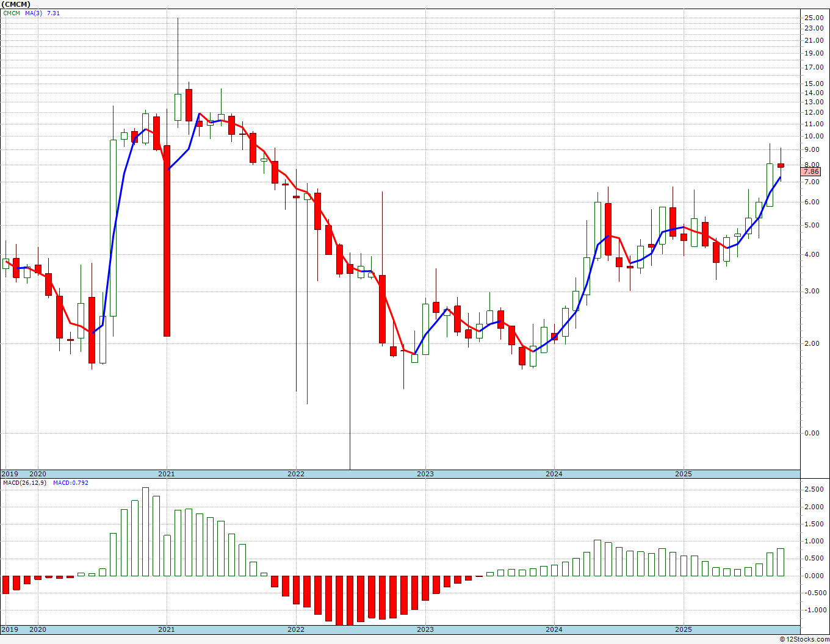Click 2024 on the MACD panel time axis

coord(554,629)
